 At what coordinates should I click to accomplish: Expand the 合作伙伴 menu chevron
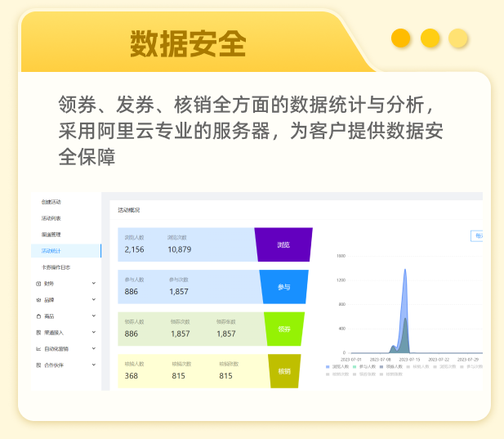pos(94,365)
